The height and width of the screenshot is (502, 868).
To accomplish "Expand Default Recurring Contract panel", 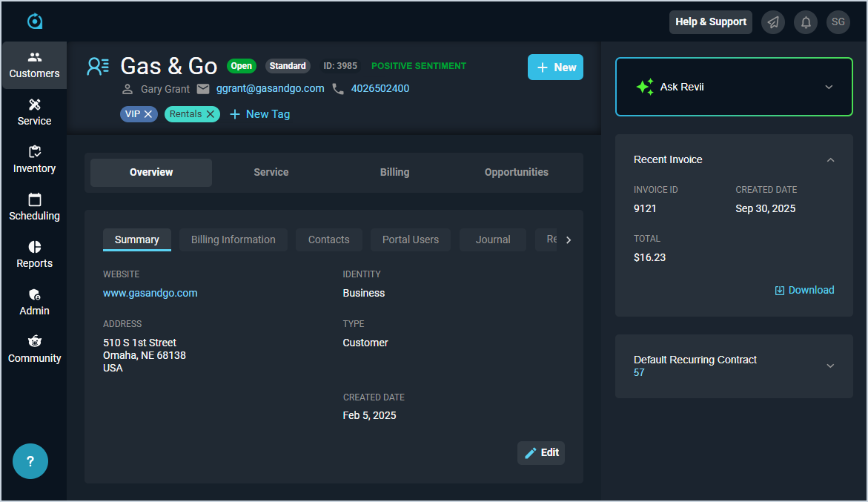I will tap(830, 366).
